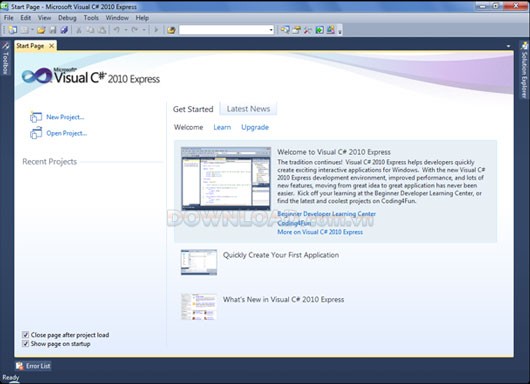
Task: Open Solution Explorer from toolbar icon
Action: tap(285, 30)
